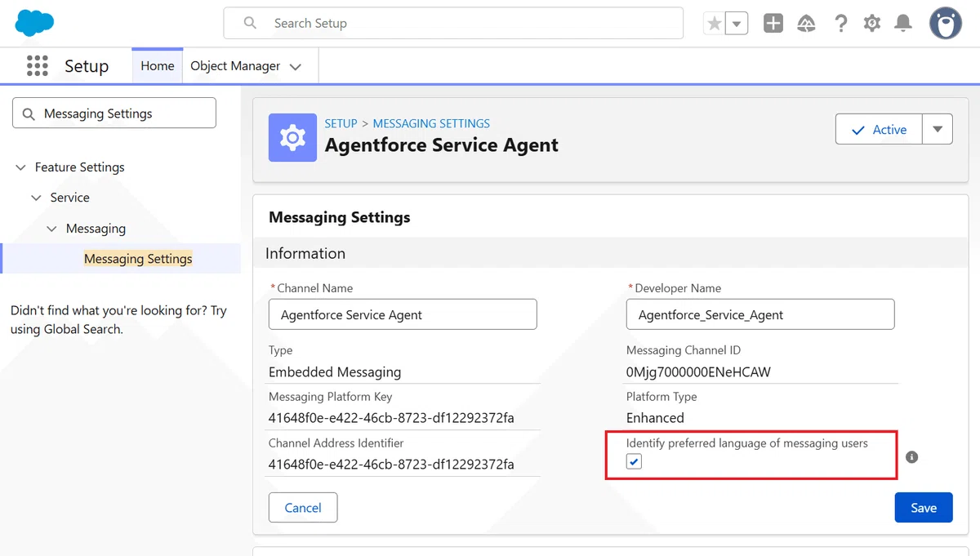Open the Notifications bell

coord(903,24)
